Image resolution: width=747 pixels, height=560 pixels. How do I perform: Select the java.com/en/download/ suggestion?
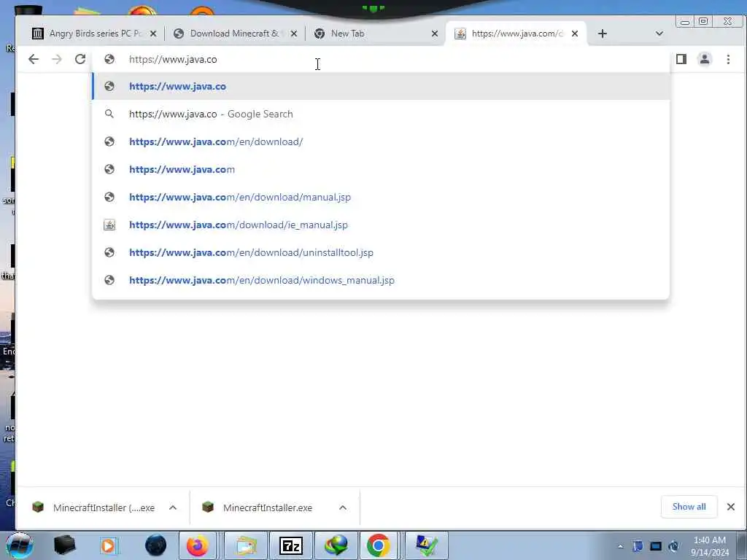[381, 141]
